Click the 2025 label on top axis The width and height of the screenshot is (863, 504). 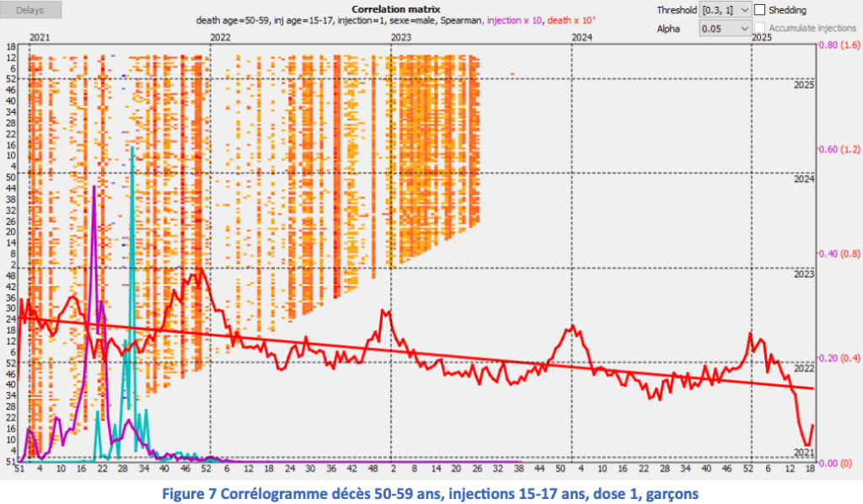[761, 38]
